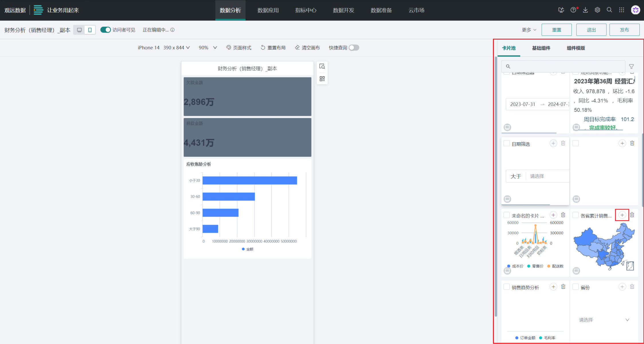Viewport: 644px width, 344px height.
Task: Switch to desktop layout view icon
Action: pyautogui.click(x=79, y=30)
